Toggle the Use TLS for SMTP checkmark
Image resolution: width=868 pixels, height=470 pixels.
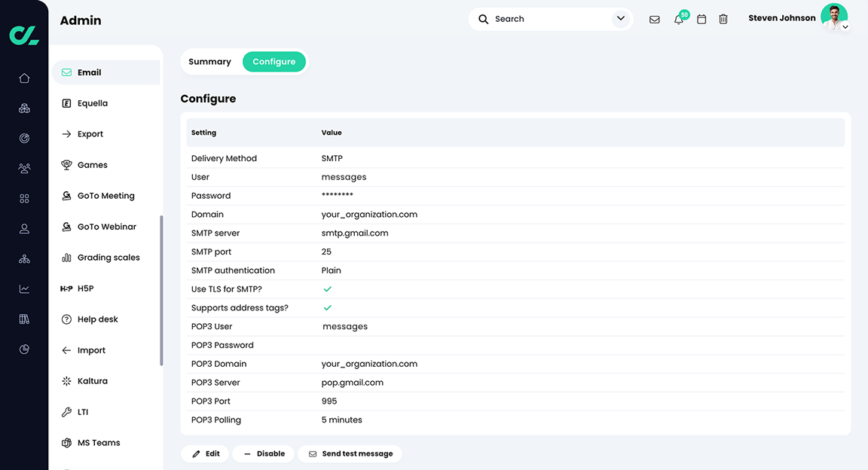click(327, 288)
